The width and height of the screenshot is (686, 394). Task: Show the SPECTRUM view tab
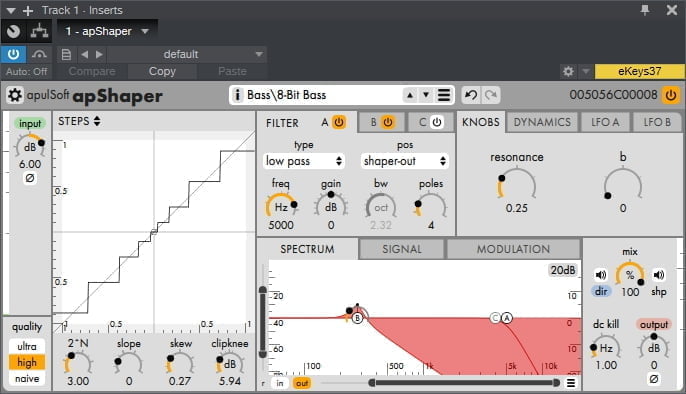307,249
